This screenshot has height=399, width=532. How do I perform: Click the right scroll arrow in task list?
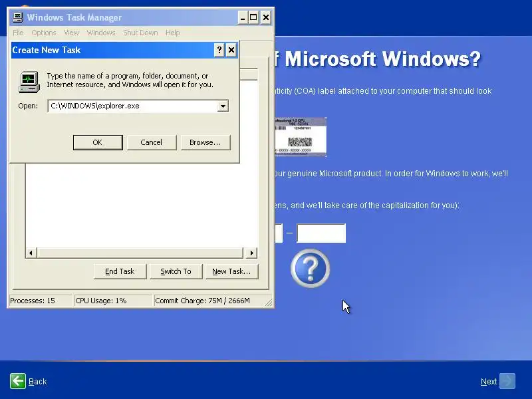click(251, 253)
